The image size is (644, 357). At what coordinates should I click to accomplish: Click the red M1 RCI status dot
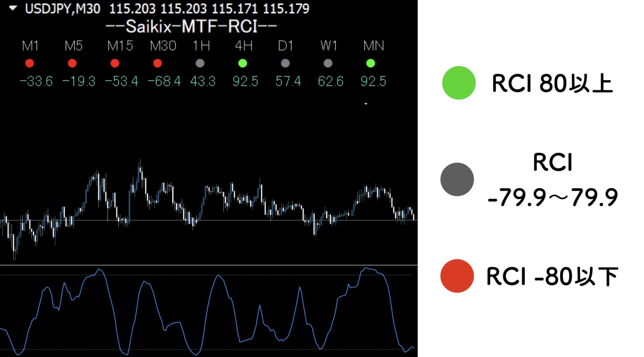click(x=30, y=62)
